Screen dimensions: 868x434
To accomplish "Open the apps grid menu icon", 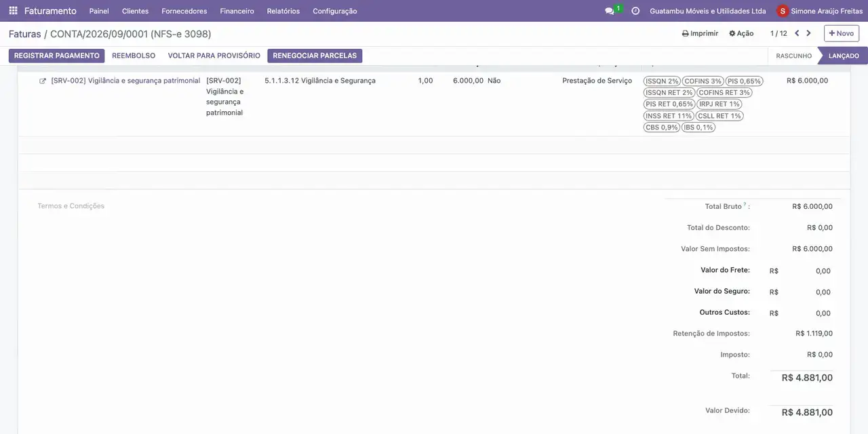I will (13, 11).
